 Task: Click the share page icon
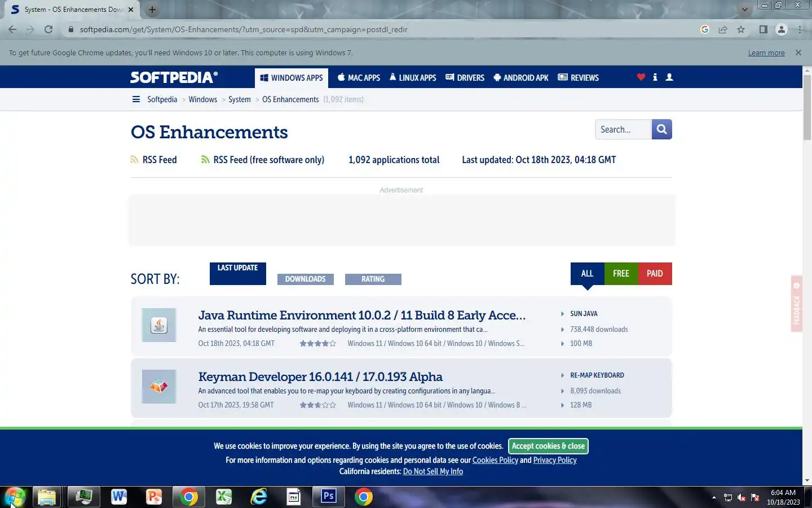723,29
